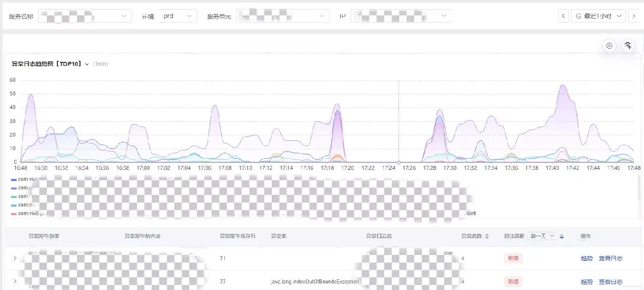Open the 环境 prd dropdown
The image size is (644, 290).
point(178,16)
